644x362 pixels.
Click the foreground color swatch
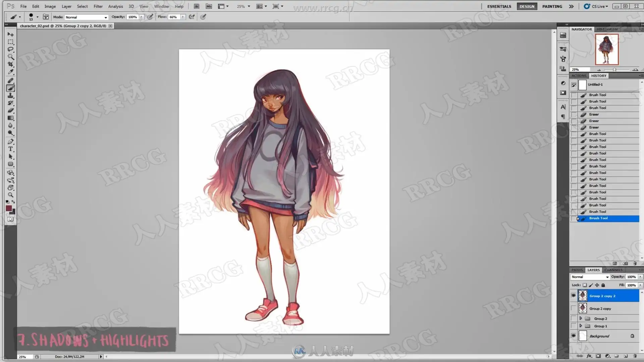click(9, 208)
